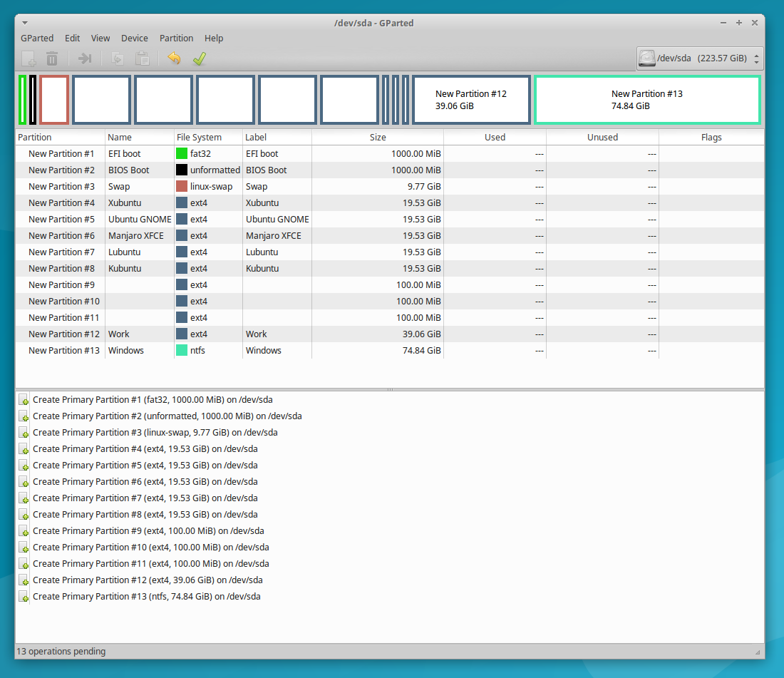The height and width of the screenshot is (678, 784).
Task: Click the red linux-swap color swatch
Action: [182, 187]
